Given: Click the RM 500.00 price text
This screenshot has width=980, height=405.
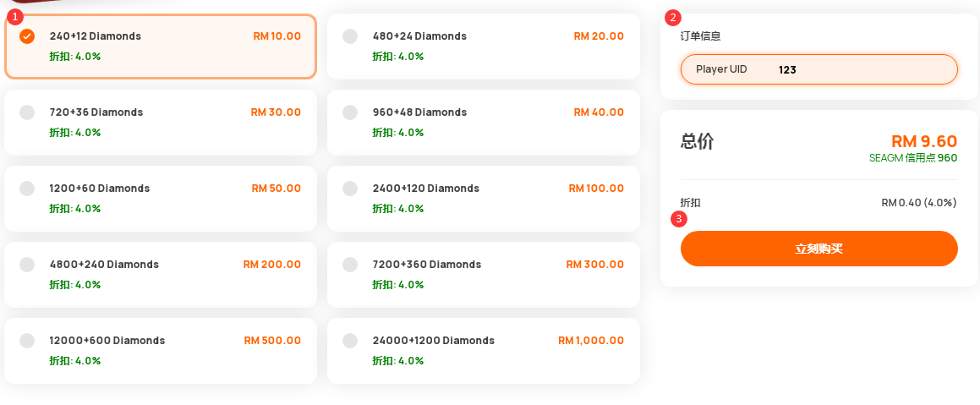Looking at the screenshot, I should point(272,341).
